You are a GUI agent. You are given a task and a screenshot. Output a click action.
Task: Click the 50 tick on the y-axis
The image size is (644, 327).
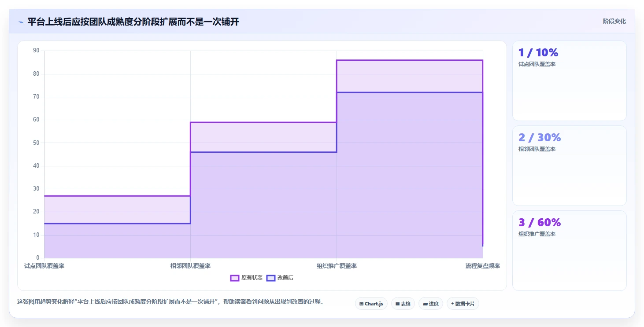tap(36, 143)
